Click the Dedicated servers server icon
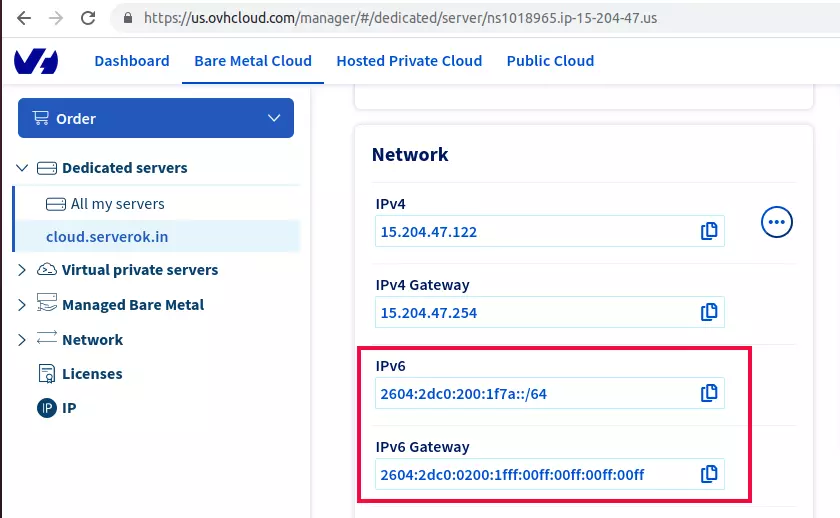This screenshot has height=518, width=840. [x=47, y=168]
